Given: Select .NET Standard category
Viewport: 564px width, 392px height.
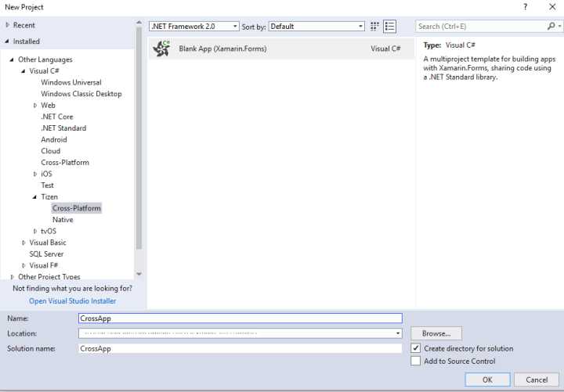Looking at the screenshot, I should click(63, 128).
